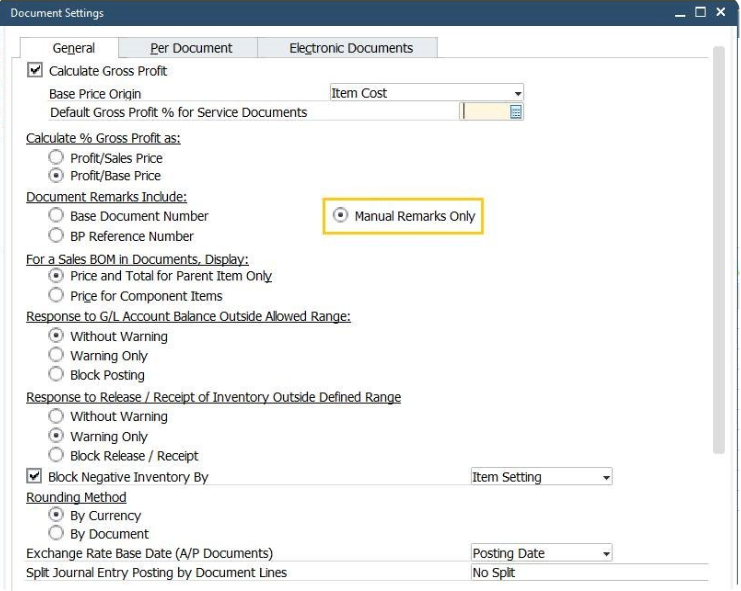This screenshot has height=591, width=741.
Task: Maximize the Document Settings window
Action: [x=701, y=13]
